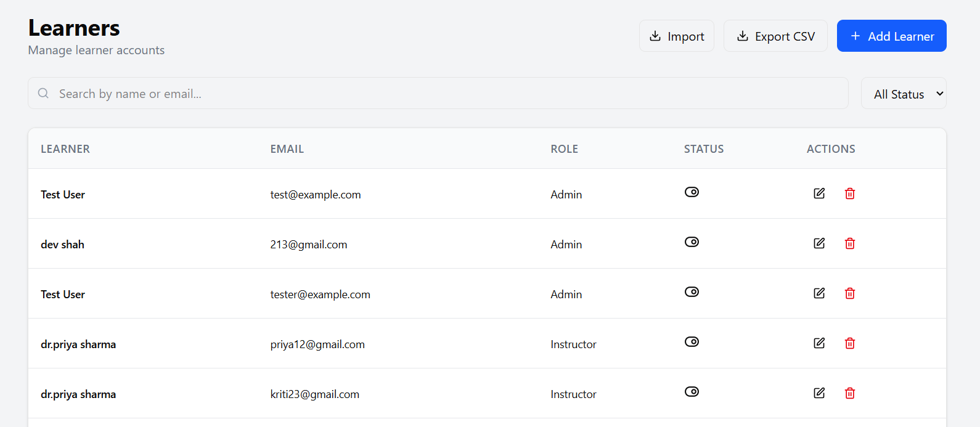Edit the tester@example.com learner

pos(819,293)
